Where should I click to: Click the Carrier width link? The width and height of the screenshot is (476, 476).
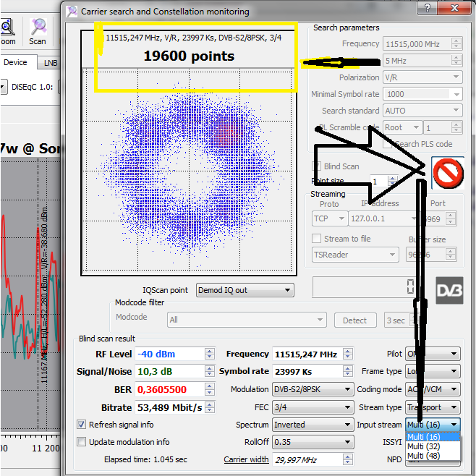[245, 459]
